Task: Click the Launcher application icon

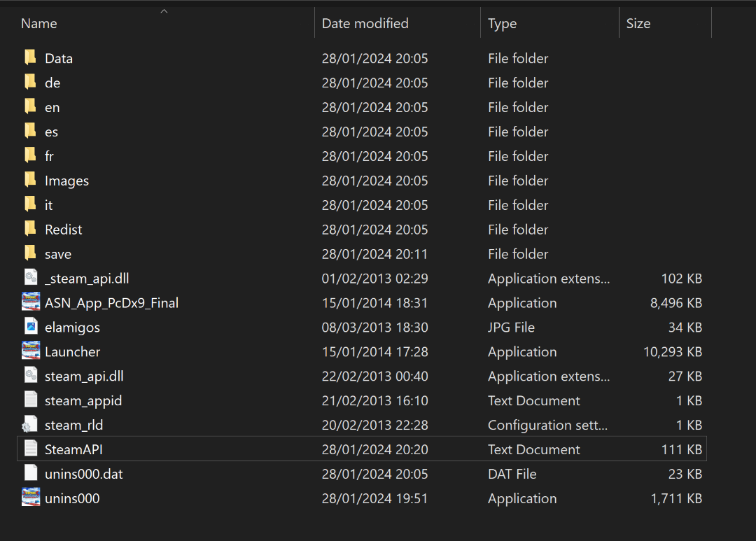Action: tap(30, 351)
